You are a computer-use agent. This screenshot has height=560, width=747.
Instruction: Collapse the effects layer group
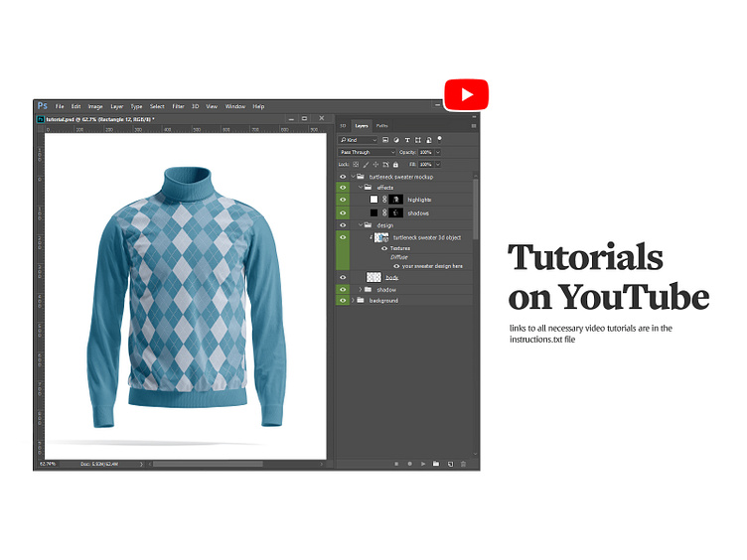coord(360,188)
